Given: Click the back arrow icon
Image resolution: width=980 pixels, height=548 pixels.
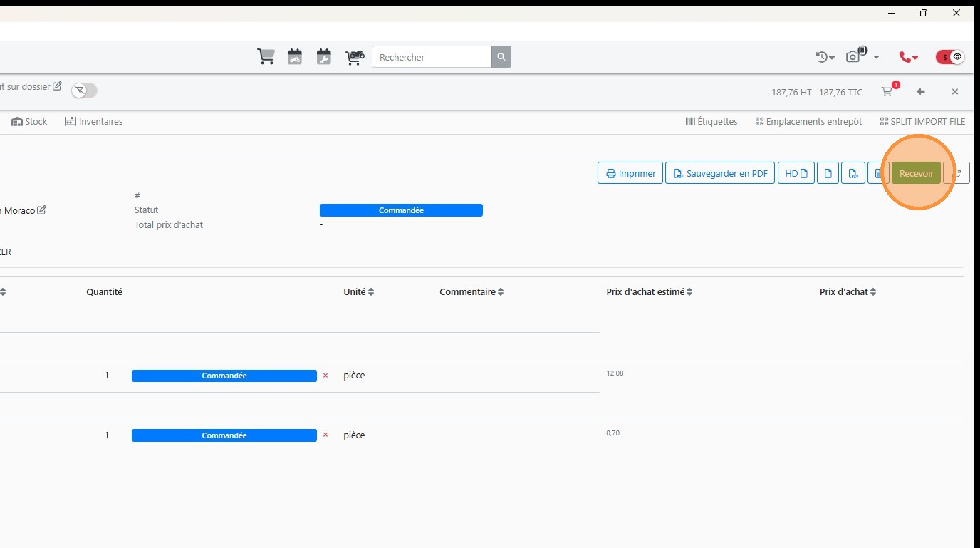Looking at the screenshot, I should click(x=921, y=91).
